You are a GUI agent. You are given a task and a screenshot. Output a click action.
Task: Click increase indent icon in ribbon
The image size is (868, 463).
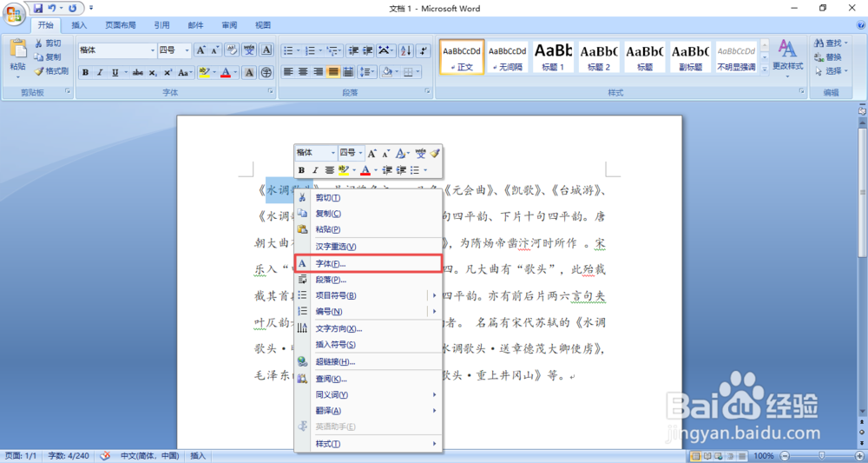pos(367,50)
